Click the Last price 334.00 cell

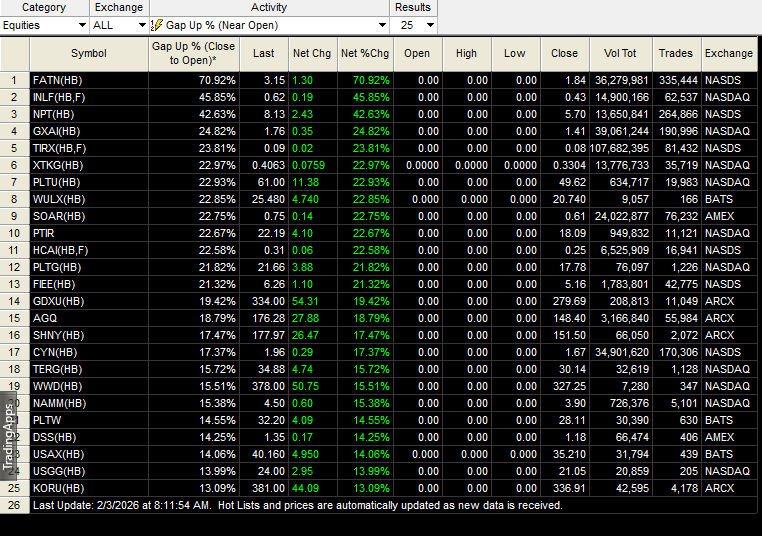click(x=264, y=301)
